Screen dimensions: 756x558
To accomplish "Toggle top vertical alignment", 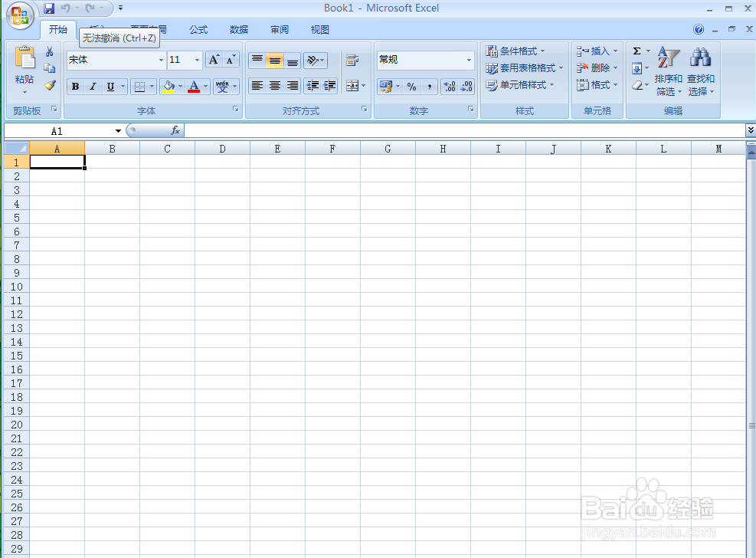I will coord(257,61).
